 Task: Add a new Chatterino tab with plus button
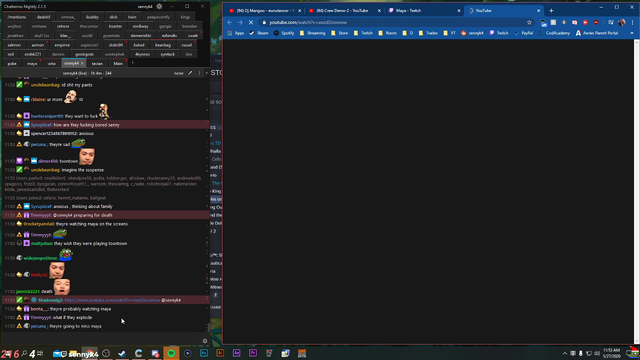[132, 63]
